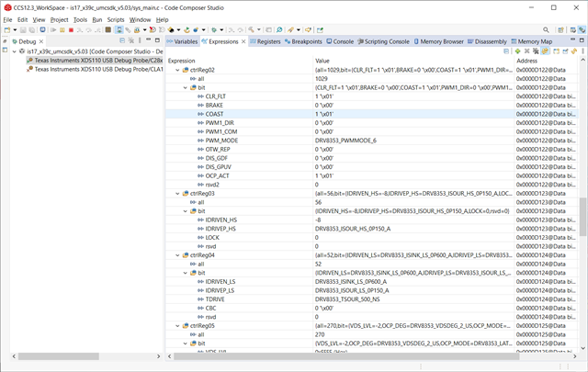Click the Open Perspective icon
The height and width of the screenshot is (372, 588).
click(x=560, y=29)
